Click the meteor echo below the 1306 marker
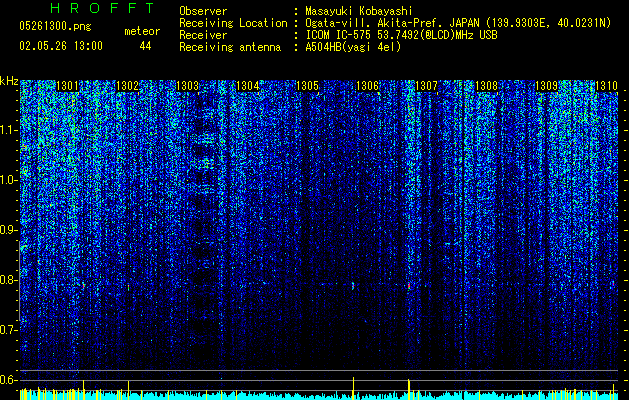The width and height of the screenshot is (629, 400). tap(353, 286)
